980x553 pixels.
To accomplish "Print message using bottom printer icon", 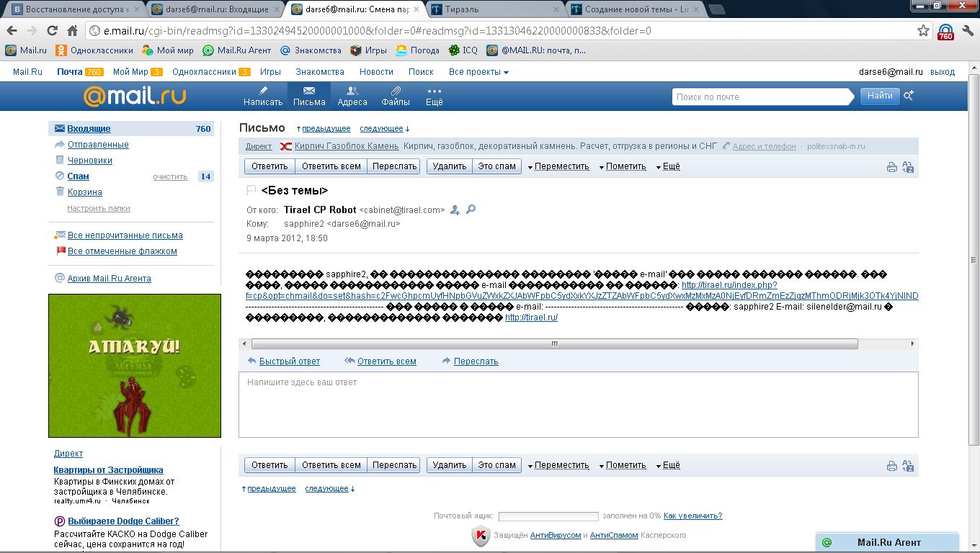I will 891,466.
